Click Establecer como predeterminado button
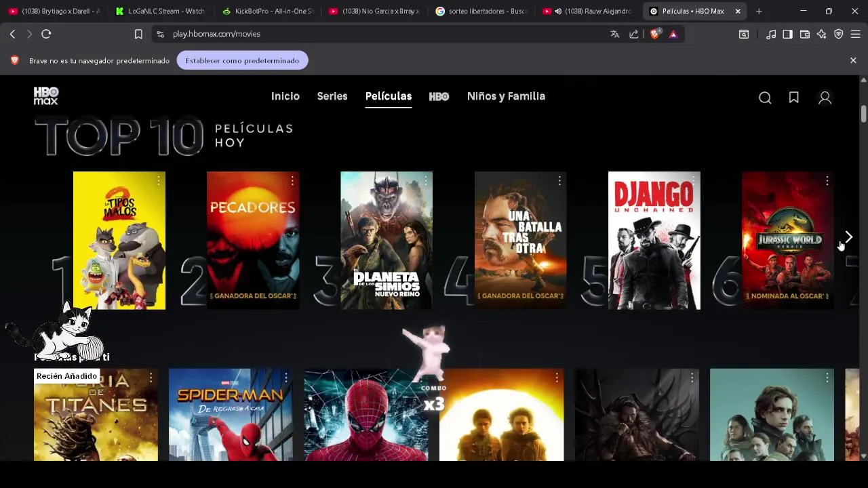868x488 pixels. pyautogui.click(x=242, y=60)
